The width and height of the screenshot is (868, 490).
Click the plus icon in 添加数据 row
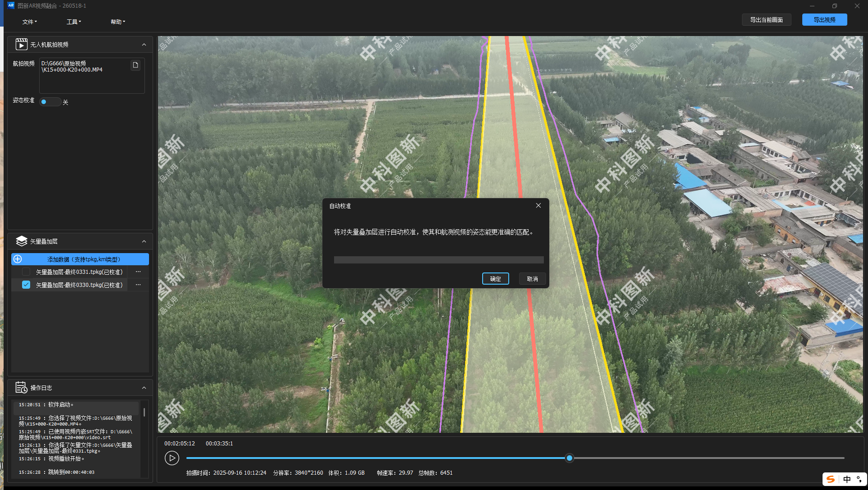pyautogui.click(x=18, y=259)
